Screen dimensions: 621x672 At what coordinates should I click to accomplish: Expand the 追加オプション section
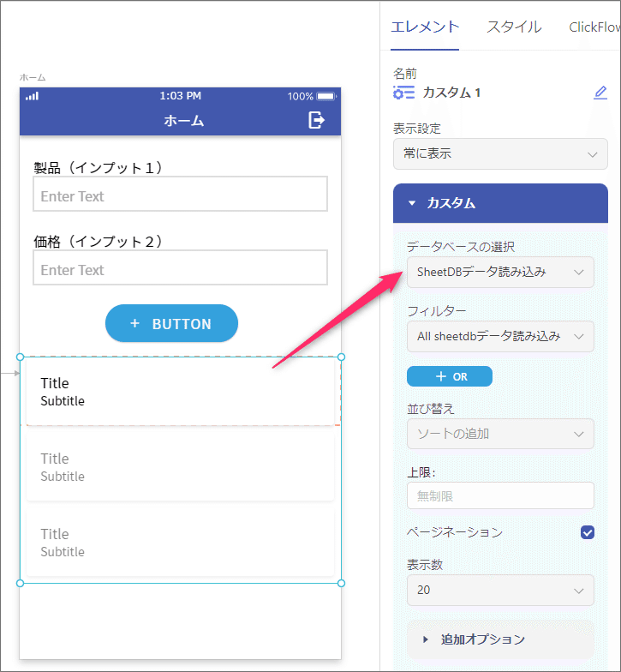(500, 639)
